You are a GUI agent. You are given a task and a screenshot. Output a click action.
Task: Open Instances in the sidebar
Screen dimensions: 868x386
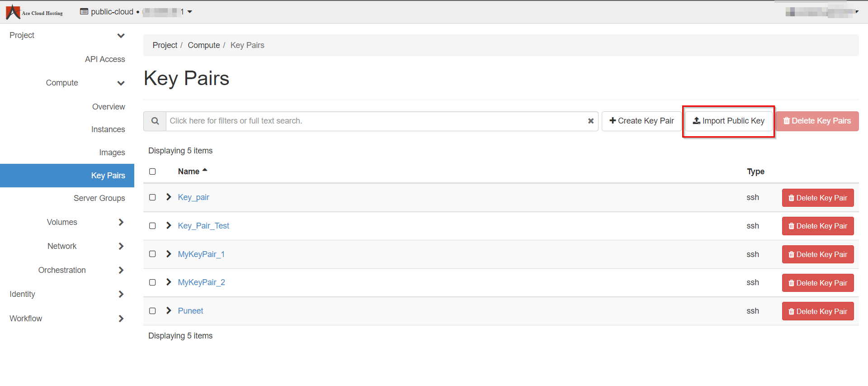click(108, 129)
